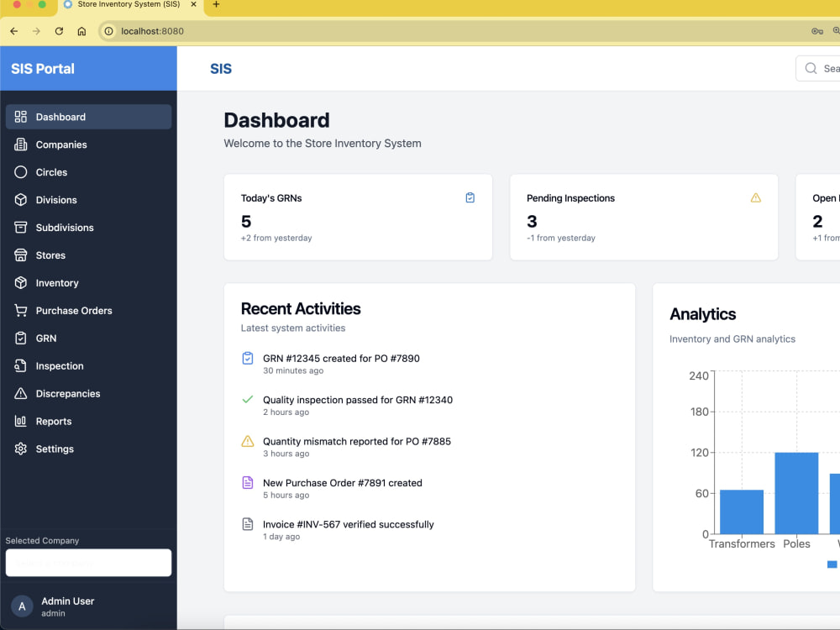The image size is (840, 630).
Task: Click 'GRN #12345 created for PO #7890'
Action: click(x=341, y=359)
